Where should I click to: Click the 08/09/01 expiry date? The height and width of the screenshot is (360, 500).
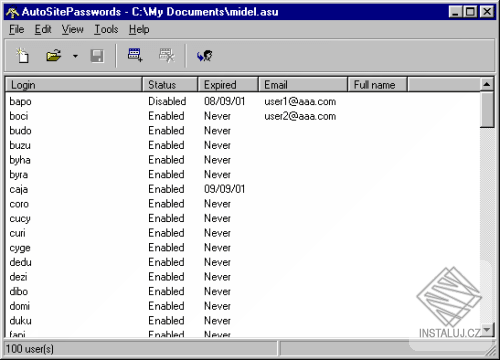[x=224, y=101]
